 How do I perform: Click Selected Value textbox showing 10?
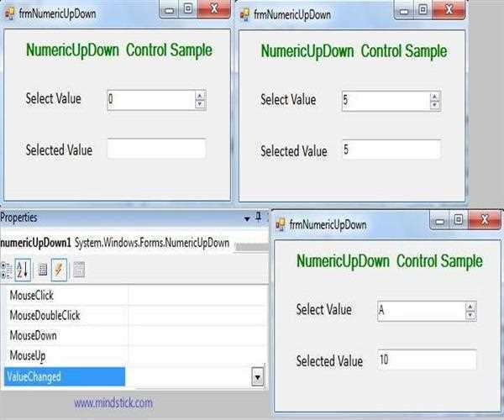click(x=427, y=360)
